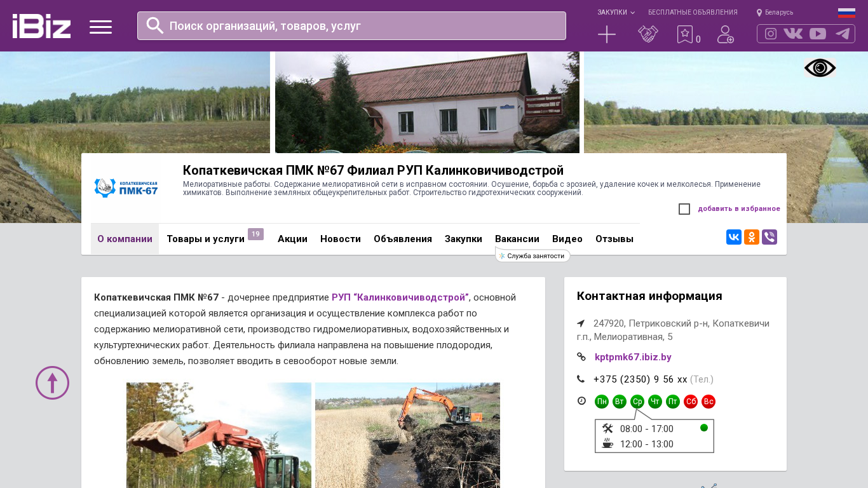Click the plus add icon in header

click(607, 34)
